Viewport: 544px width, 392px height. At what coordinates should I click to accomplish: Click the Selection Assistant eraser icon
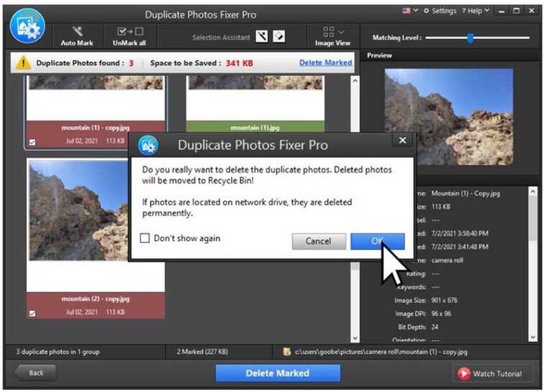click(280, 36)
